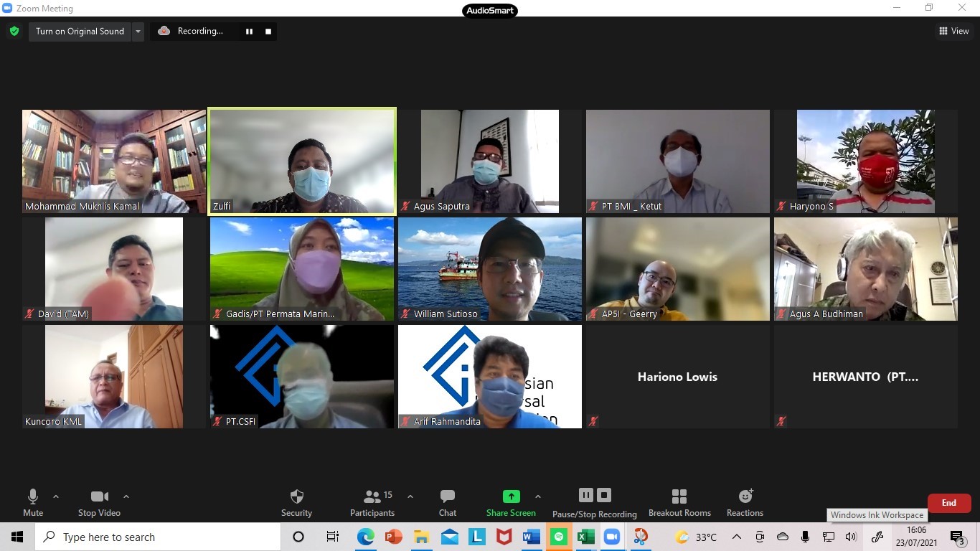Screen dimensions: 980x551
Task: Open the system tray volume control
Action: [x=851, y=537]
